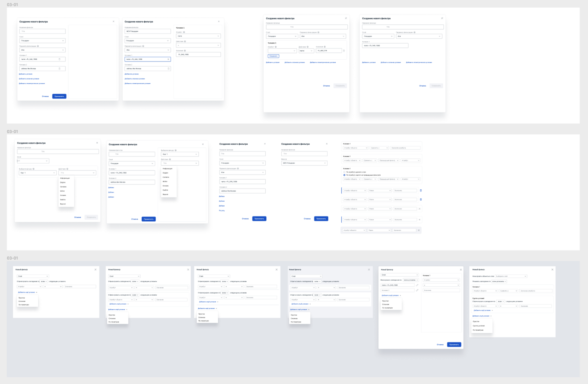Click blue trash icon on blue-marked condition row
588x384 pixels.
click(421, 191)
